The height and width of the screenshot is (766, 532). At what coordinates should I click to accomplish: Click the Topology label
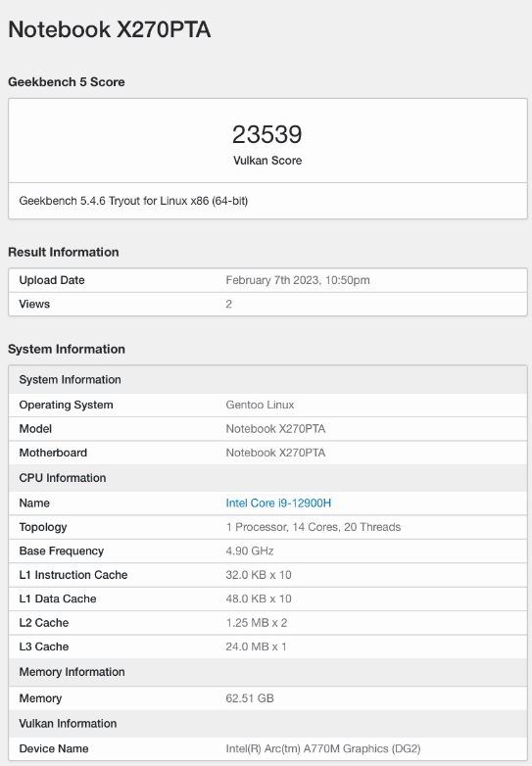point(43,527)
